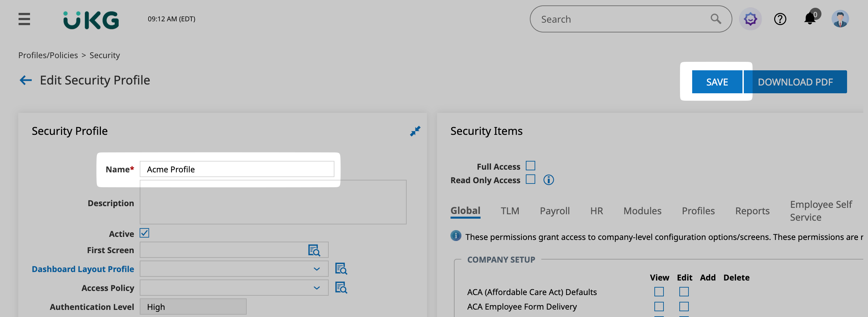
Task: Check the Read Only Access box
Action: click(531, 179)
